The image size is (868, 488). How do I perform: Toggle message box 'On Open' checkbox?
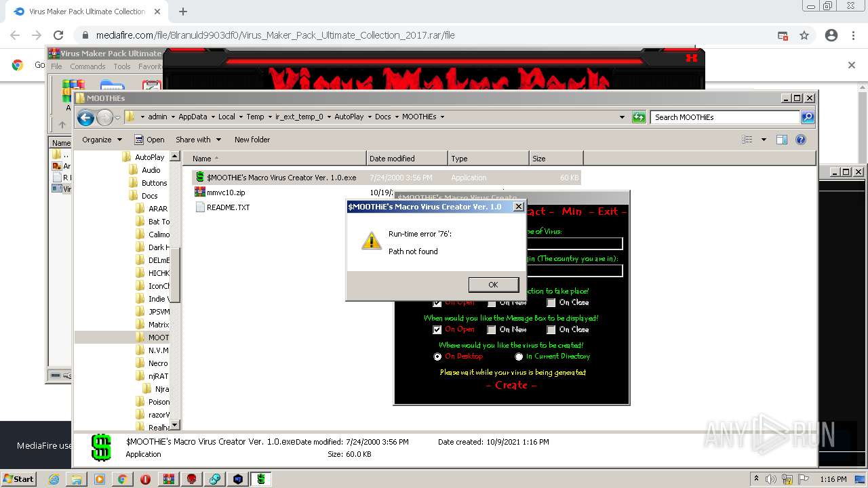(x=437, y=330)
